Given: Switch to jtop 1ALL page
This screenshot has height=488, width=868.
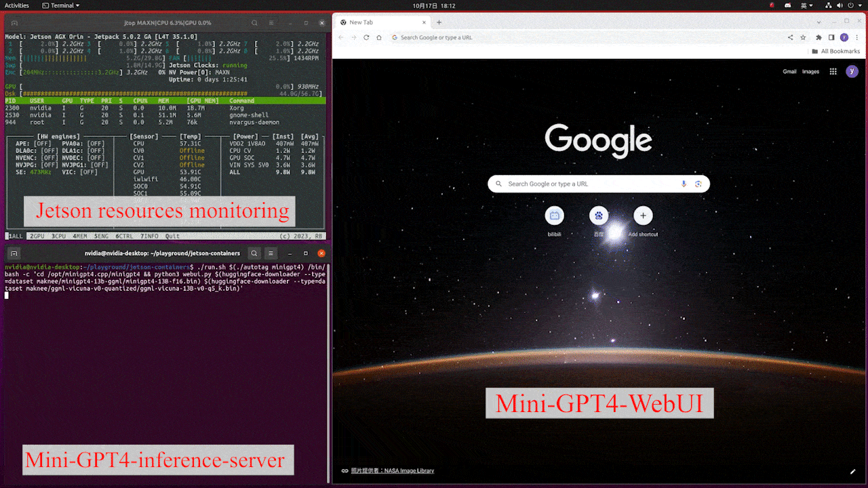Looking at the screenshot, I should [14, 237].
